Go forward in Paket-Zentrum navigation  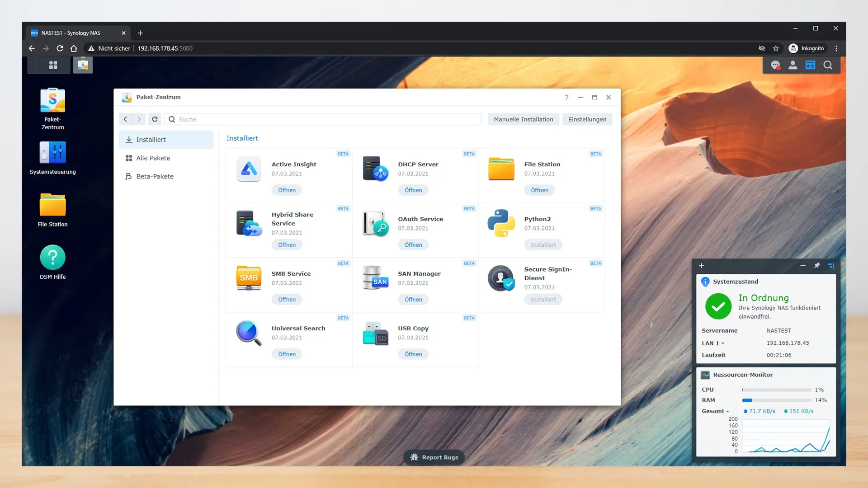tap(139, 119)
